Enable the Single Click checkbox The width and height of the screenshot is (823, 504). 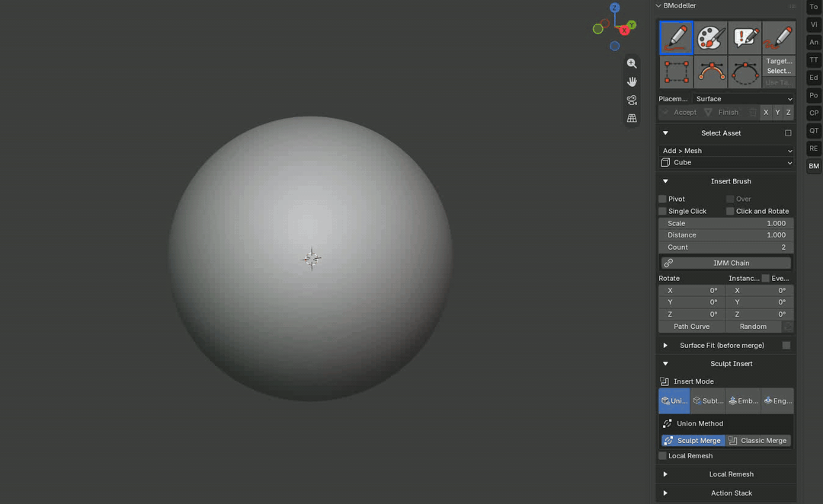pyautogui.click(x=662, y=211)
